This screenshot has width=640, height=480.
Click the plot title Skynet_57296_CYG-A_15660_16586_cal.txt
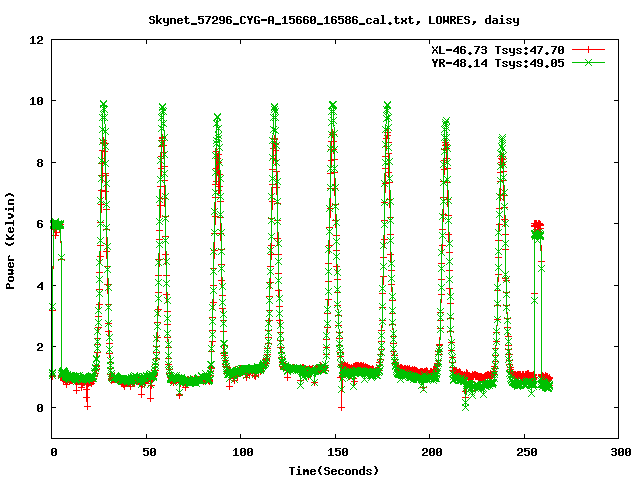pyautogui.click(x=334, y=20)
